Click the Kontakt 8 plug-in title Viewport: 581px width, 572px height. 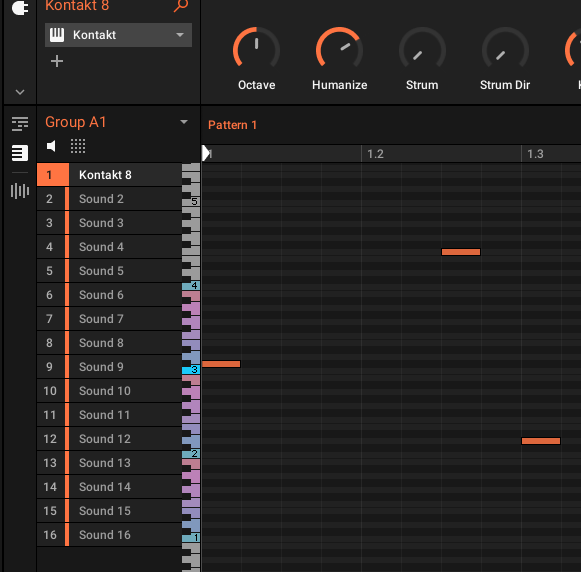click(x=77, y=6)
